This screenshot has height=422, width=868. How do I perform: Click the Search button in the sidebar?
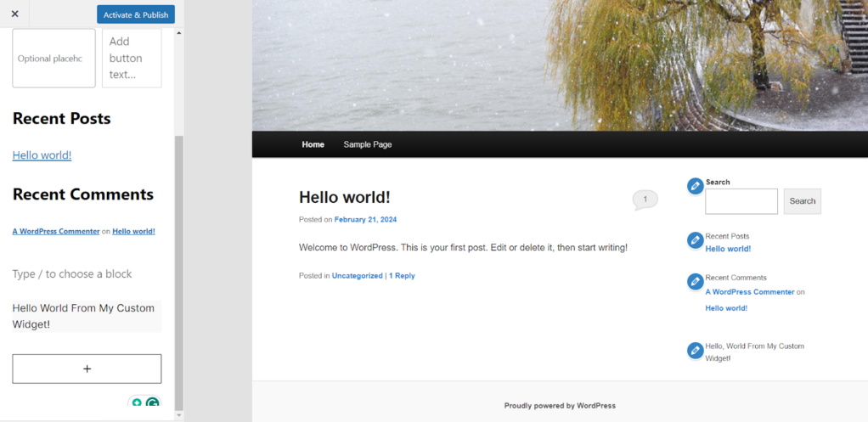pyautogui.click(x=802, y=201)
